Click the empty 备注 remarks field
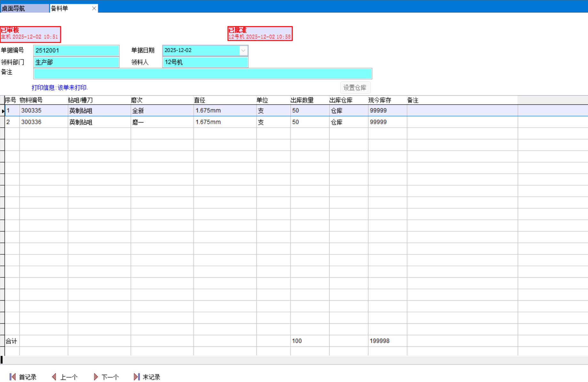 point(202,74)
